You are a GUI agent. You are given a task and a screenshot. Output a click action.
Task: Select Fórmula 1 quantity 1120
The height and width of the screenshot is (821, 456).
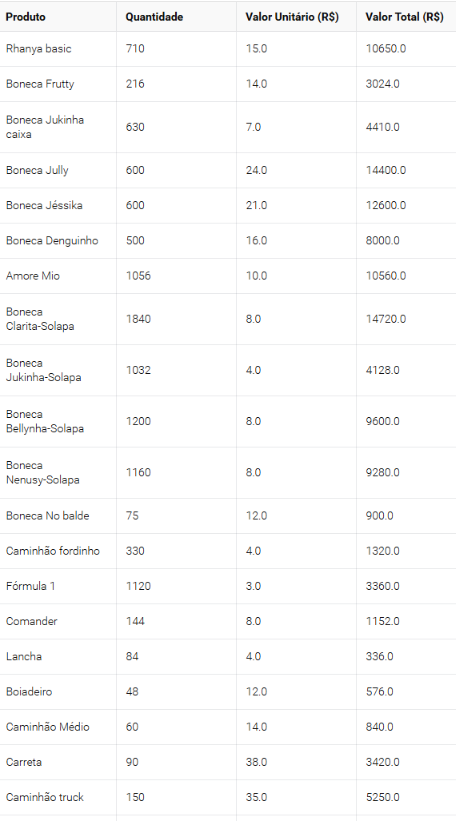(138, 586)
